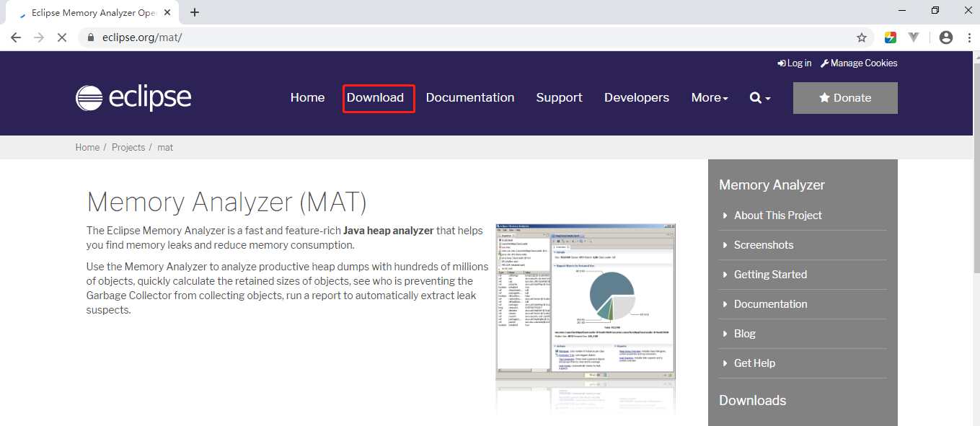
Task: View site info via the padlock icon
Action: [x=91, y=37]
